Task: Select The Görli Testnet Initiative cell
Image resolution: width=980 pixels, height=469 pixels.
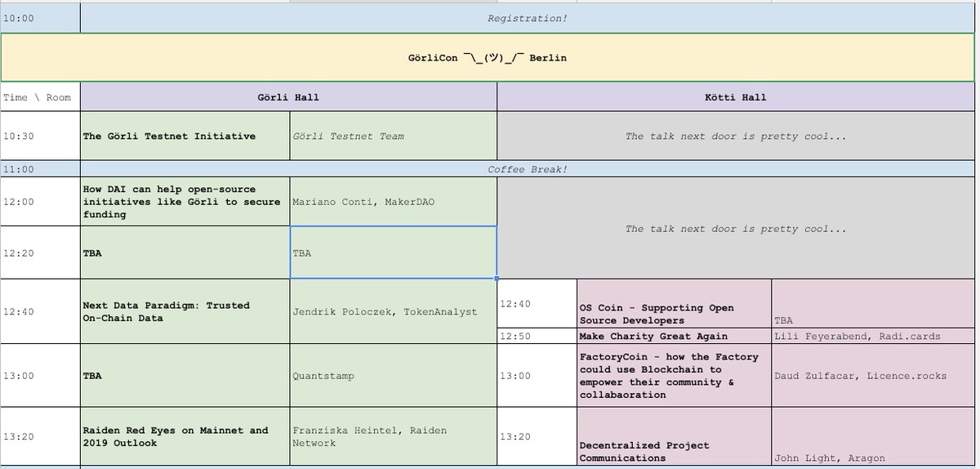Action: (185, 136)
